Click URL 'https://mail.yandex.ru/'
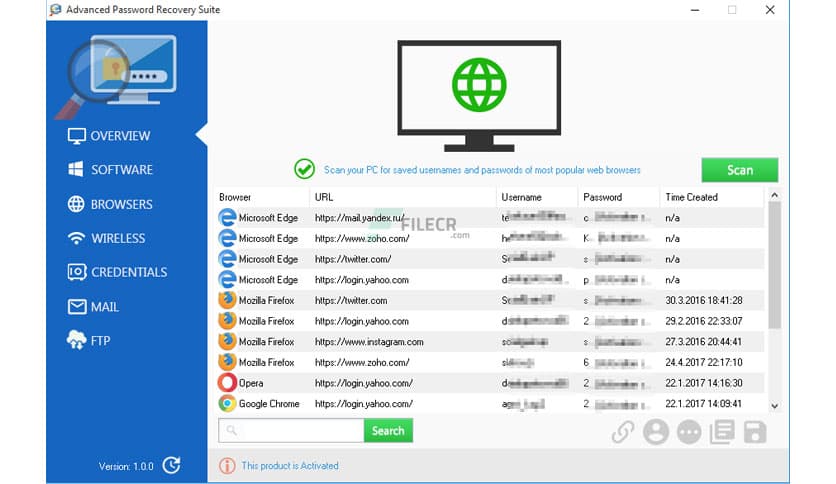The image size is (836, 484). click(360, 218)
